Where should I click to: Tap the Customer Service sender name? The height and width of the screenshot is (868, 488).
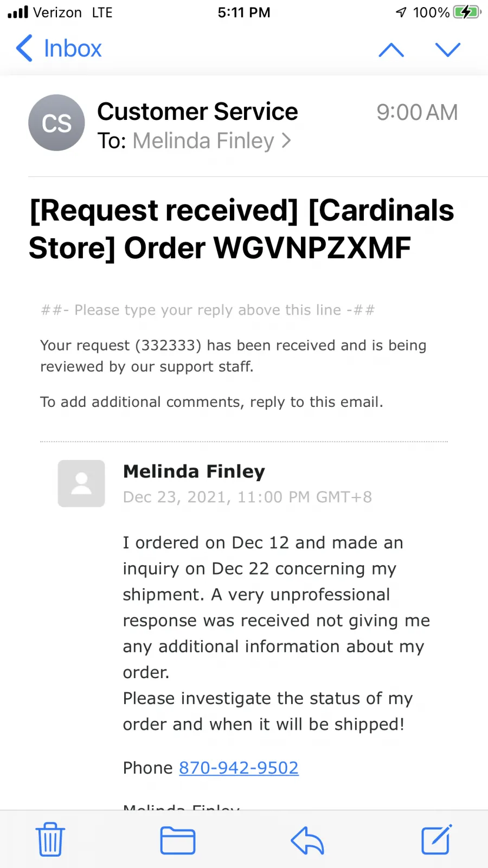click(197, 112)
